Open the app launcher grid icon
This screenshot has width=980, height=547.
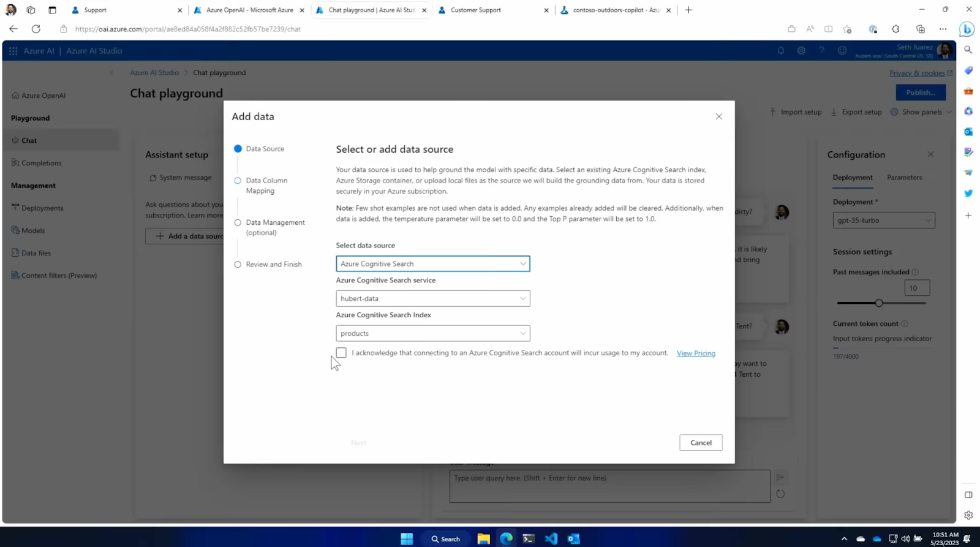pyautogui.click(x=13, y=51)
